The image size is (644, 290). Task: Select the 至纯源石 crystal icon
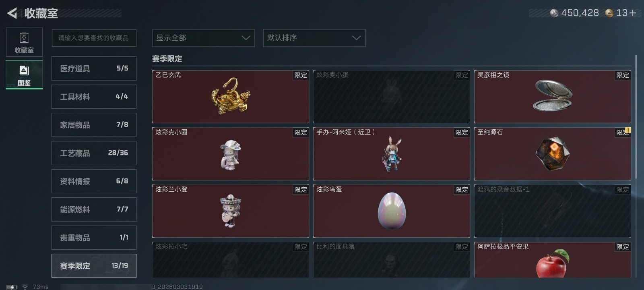click(x=553, y=153)
